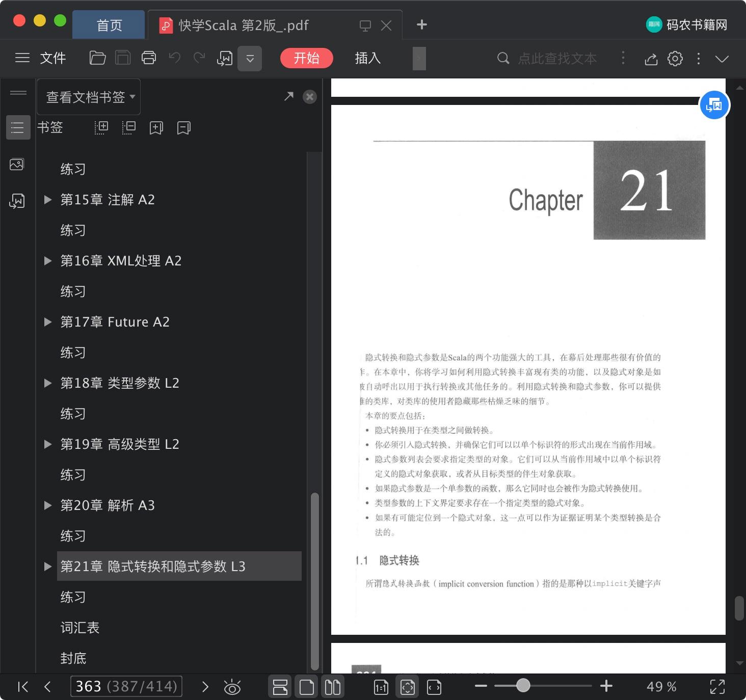Close the bookmark side panel
The width and height of the screenshot is (746, 700).
[x=310, y=97]
